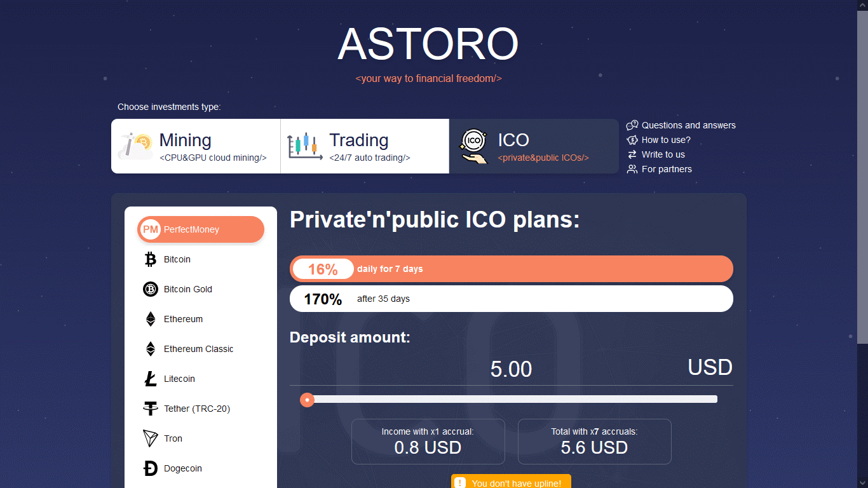The height and width of the screenshot is (488, 868).
Task: Open the Write to us link
Action: click(663, 154)
